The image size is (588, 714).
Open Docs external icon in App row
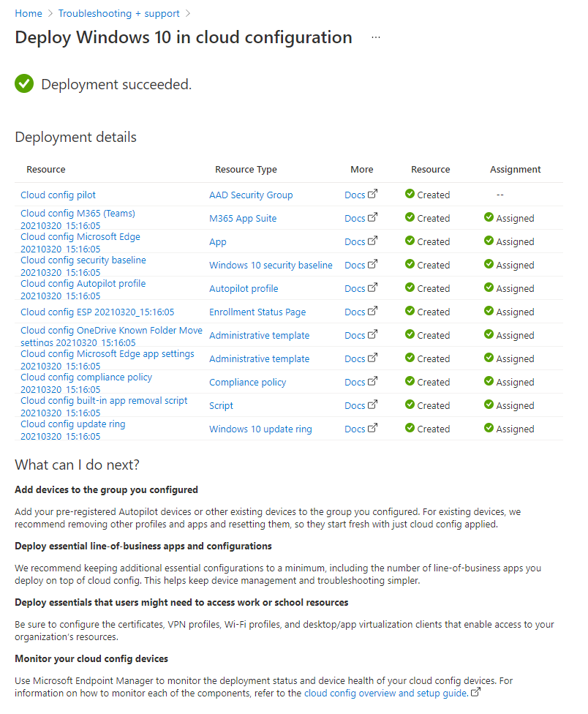373,241
